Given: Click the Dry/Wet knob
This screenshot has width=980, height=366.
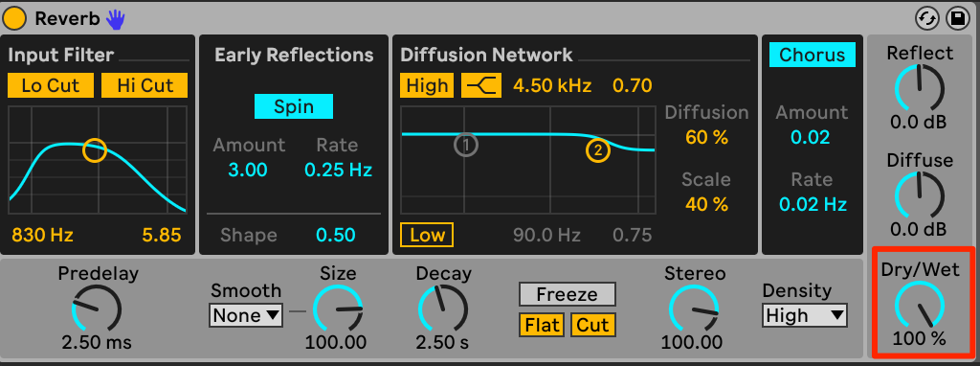Looking at the screenshot, I should point(920,305).
